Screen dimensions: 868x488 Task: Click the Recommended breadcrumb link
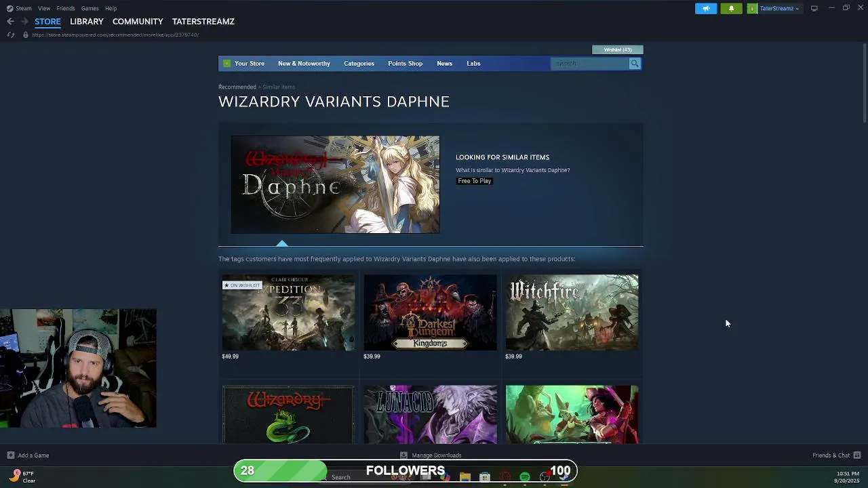[x=237, y=87]
